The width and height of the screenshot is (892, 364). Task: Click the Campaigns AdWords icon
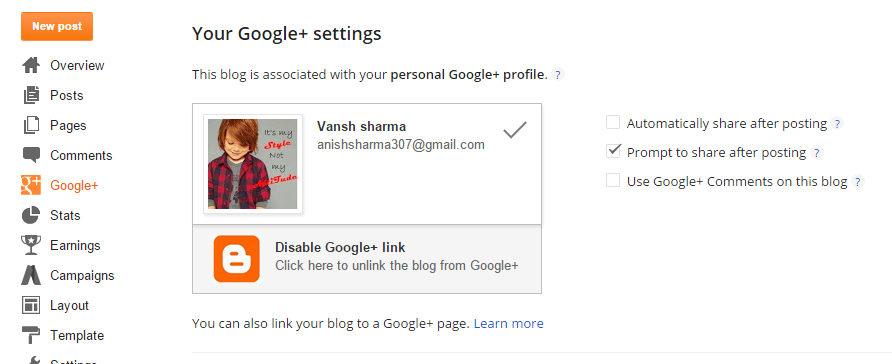pos(31,276)
